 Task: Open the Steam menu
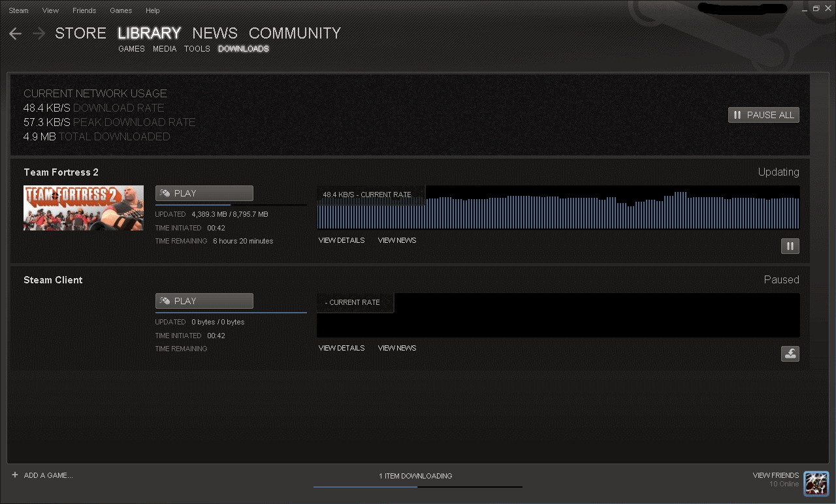pyautogui.click(x=18, y=10)
